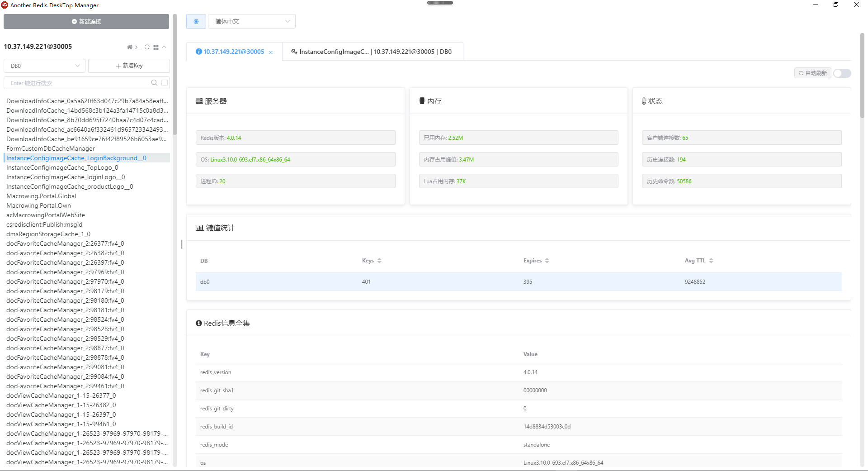Click the 键值统计 bar chart icon
The image size is (868, 471).
[x=199, y=228]
